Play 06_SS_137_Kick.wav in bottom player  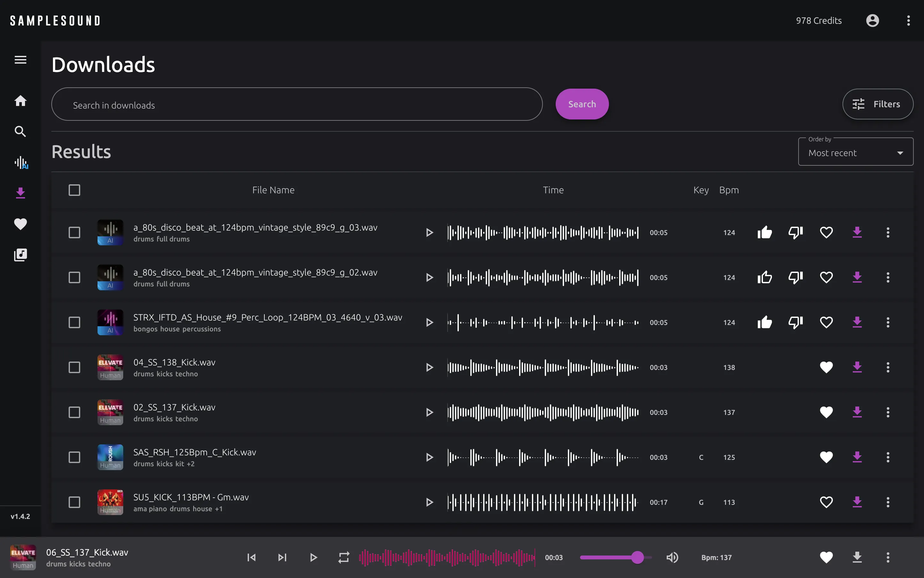point(313,557)
